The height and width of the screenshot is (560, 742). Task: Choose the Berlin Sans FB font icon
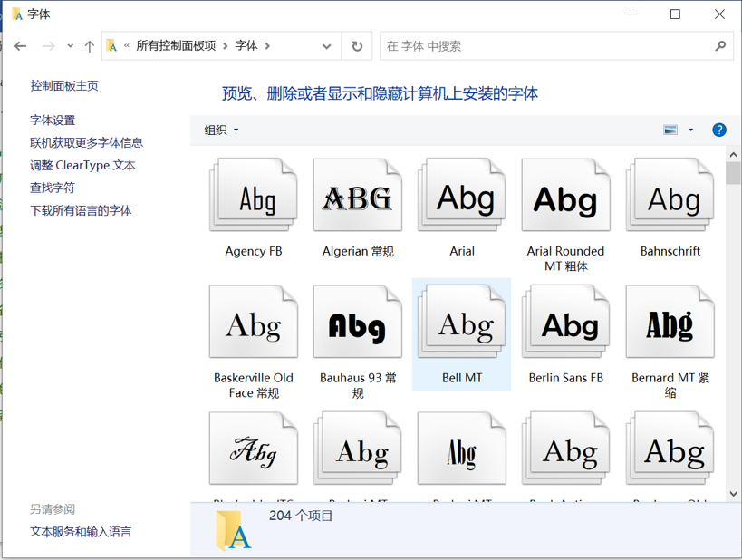pos(566,322)
